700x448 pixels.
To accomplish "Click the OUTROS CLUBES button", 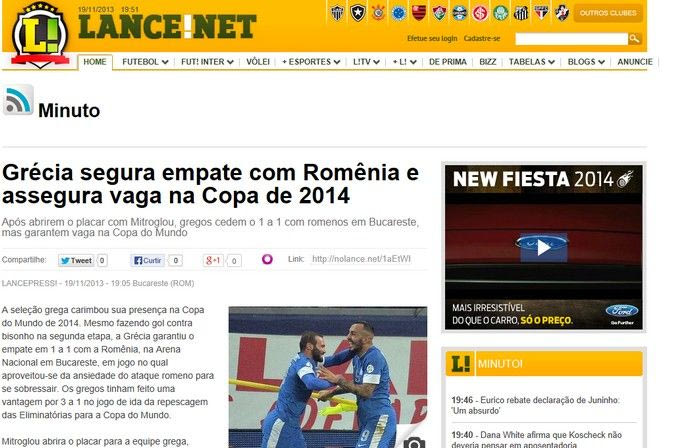I will 608,13.
